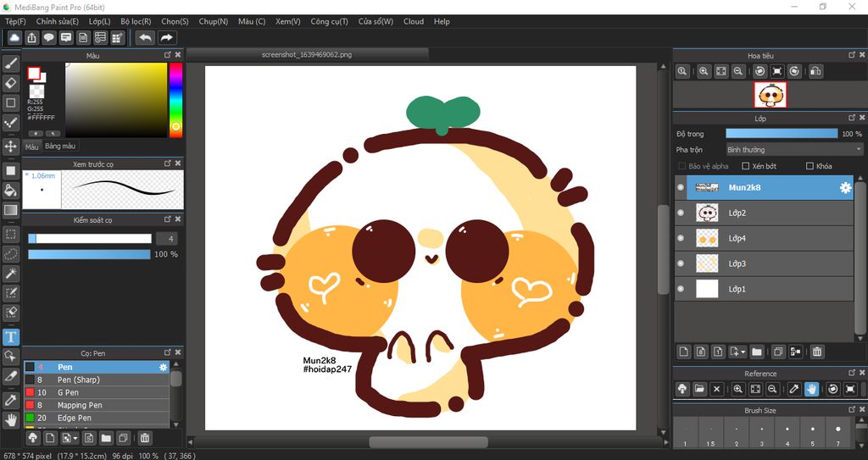Open the Công cụ(T) menu
This screenshot has width=868, height=460.
330,21
